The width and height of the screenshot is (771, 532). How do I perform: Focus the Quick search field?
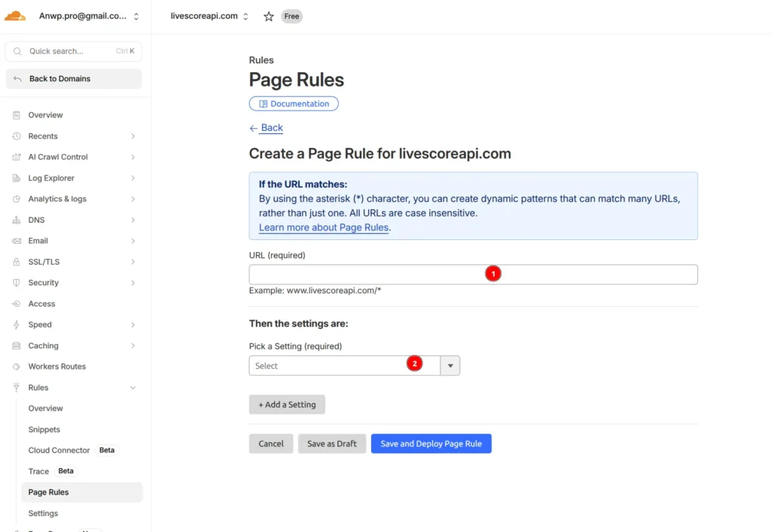tap(74, 51)
